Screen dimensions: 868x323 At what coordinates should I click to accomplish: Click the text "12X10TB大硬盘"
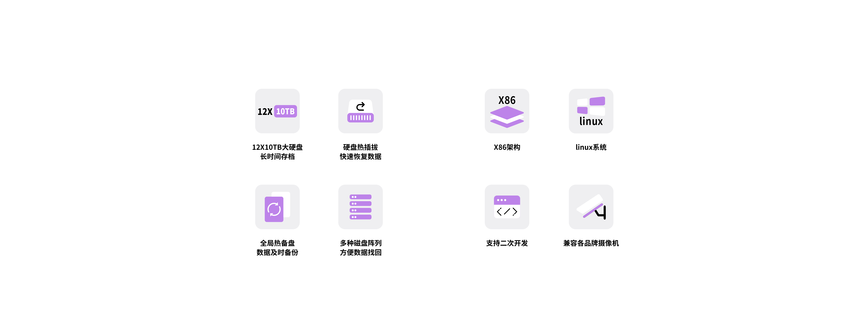[277, 147]
